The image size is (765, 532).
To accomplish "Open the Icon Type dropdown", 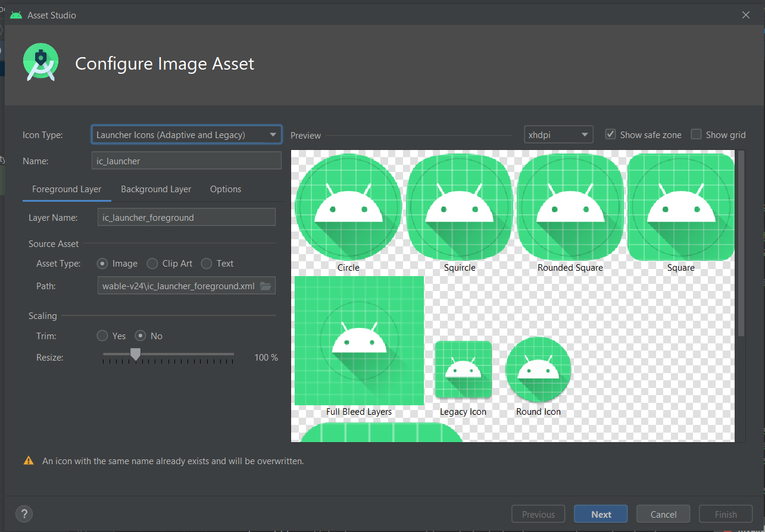I will [186, 135].
